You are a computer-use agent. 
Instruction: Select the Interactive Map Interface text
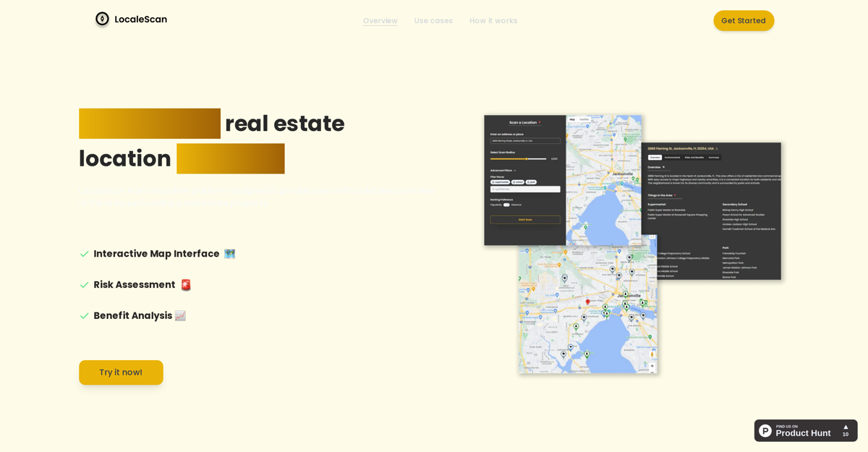tap(156, 254)
